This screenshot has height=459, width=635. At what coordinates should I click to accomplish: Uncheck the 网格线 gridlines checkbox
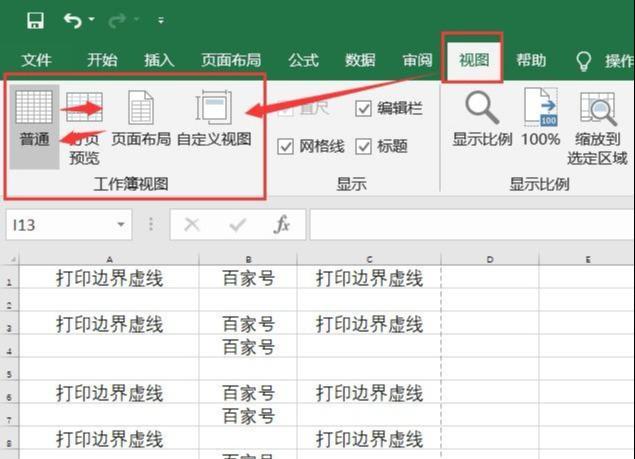(286, 146)
